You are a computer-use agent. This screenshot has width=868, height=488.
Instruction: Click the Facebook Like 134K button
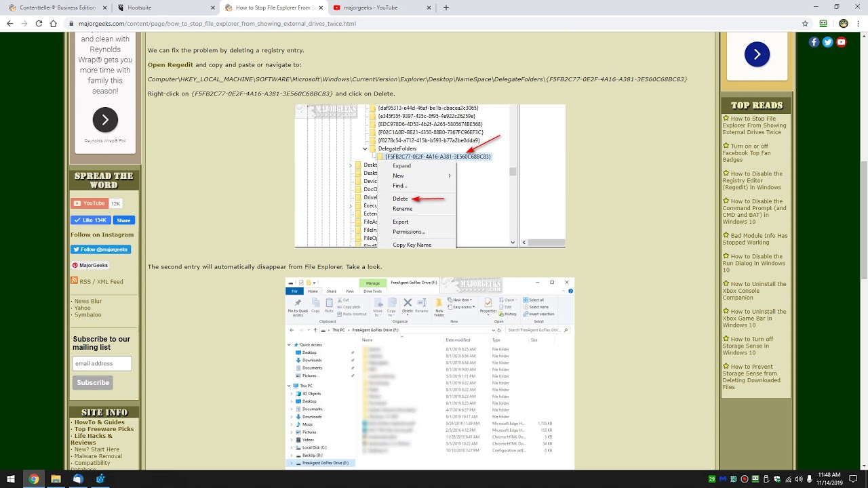(91, 220)
